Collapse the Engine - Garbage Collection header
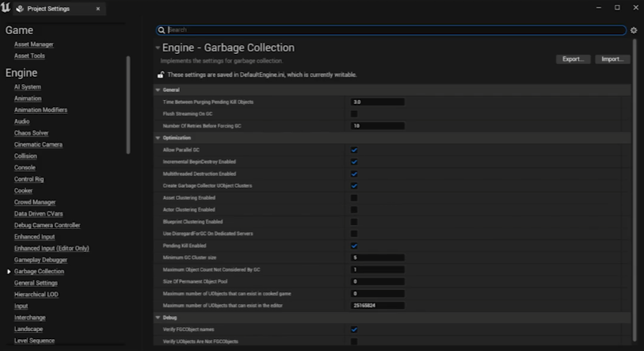The image size is (644, 351). pyautogui.click(x=158, y=48)
